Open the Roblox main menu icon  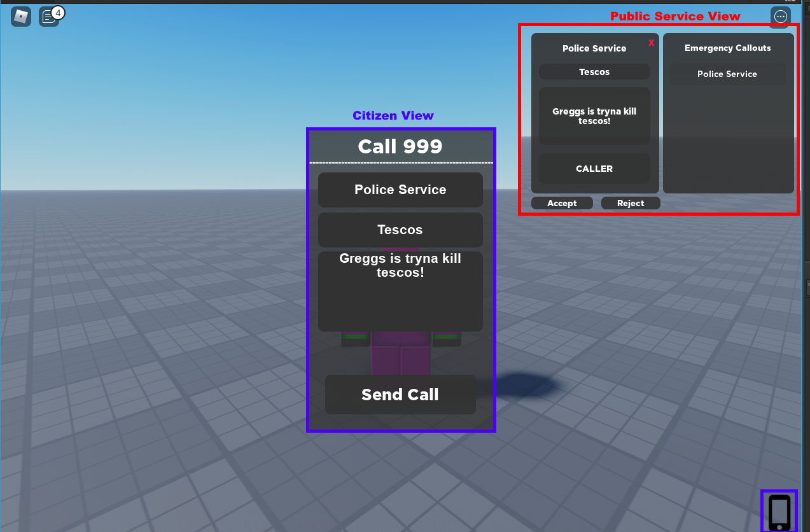(x=21, y=17)
